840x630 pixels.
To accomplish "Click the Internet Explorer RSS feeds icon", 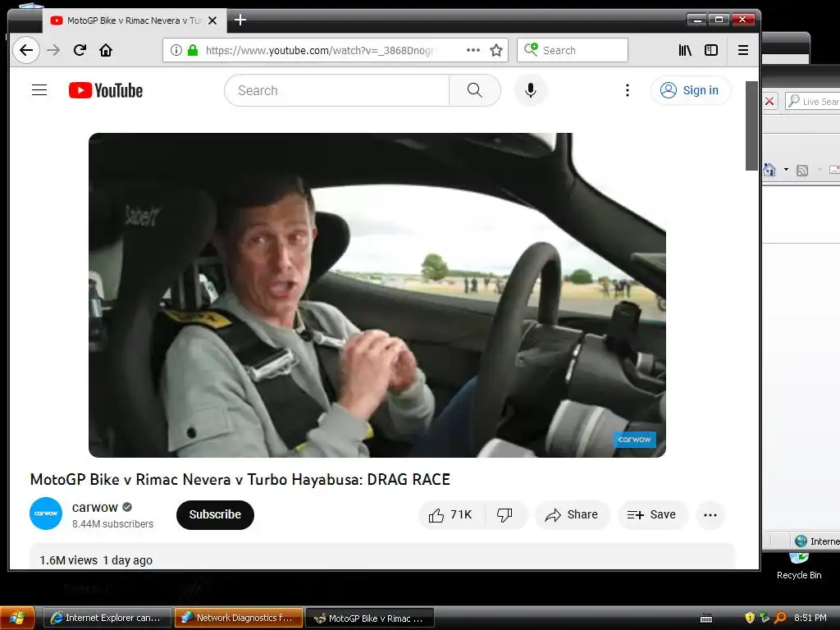I will [802, 171].
